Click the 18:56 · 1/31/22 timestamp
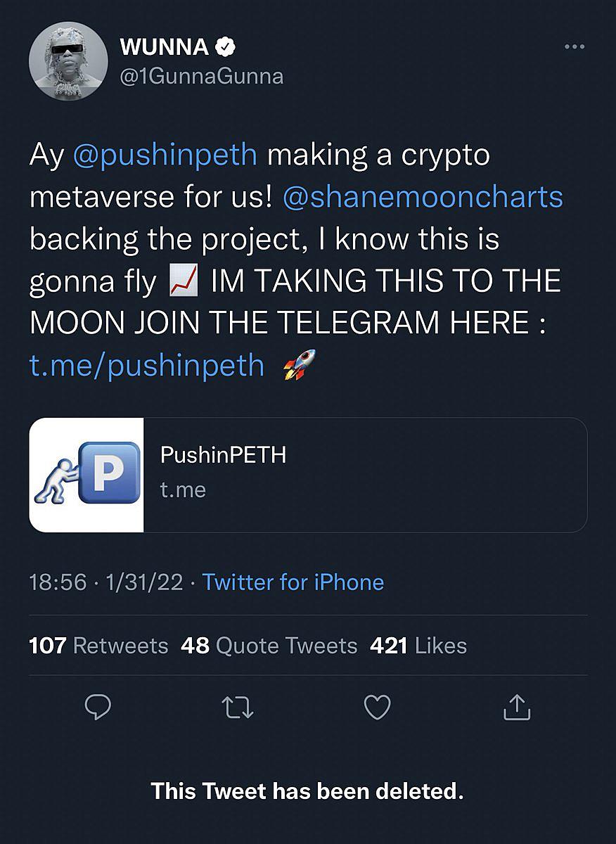The image size is (616, 844). (106, 582)
